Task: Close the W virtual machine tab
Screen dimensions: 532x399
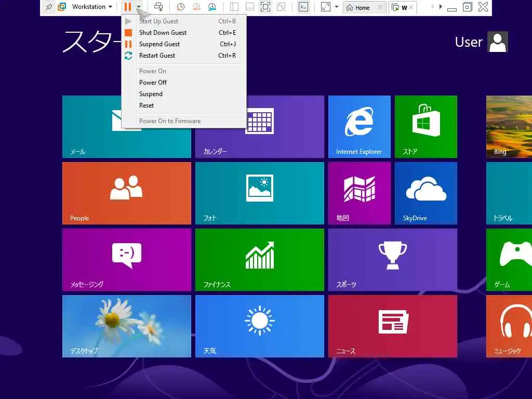Action: [x=411, y=7]
